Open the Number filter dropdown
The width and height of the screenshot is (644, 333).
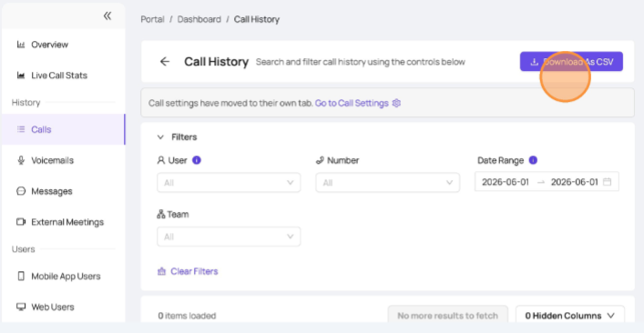point(388,183)
